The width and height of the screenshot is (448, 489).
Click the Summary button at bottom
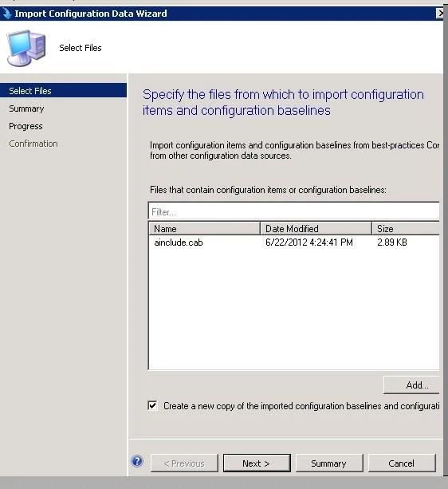tap(329, 463)
